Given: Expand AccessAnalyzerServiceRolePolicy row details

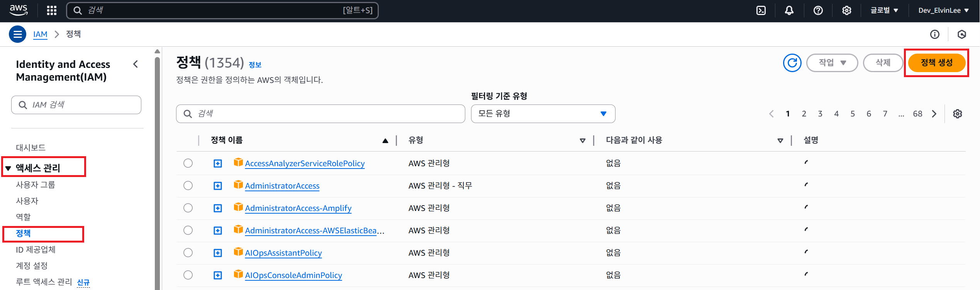Looking at the screenshot, I should [218, 164].
